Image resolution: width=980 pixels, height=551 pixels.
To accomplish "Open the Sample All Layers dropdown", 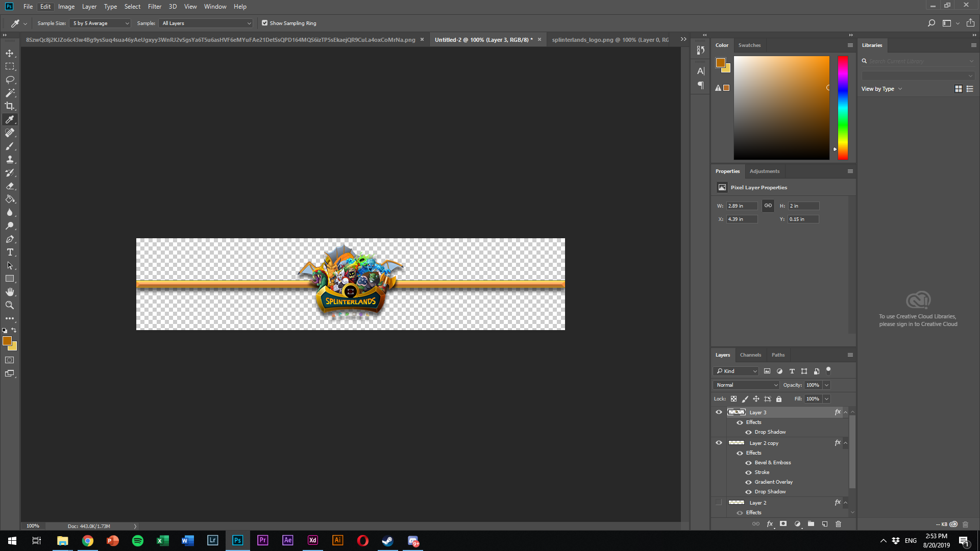I will pos(207,23).
